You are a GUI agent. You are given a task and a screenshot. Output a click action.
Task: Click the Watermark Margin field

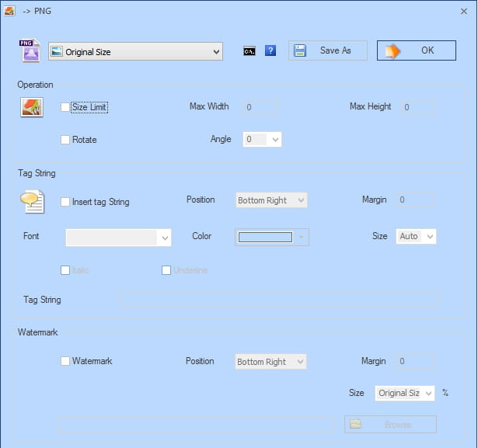415,361
